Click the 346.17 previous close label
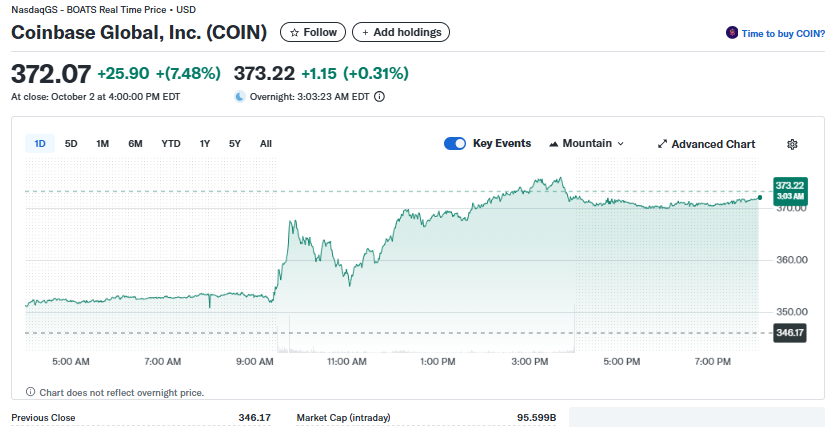 click(789, 332)
